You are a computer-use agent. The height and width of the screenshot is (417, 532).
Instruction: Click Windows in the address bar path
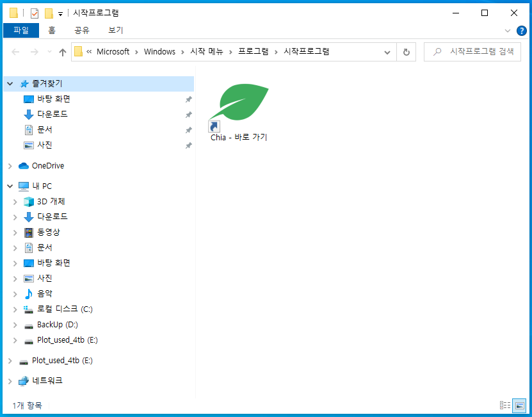(159, 52)
